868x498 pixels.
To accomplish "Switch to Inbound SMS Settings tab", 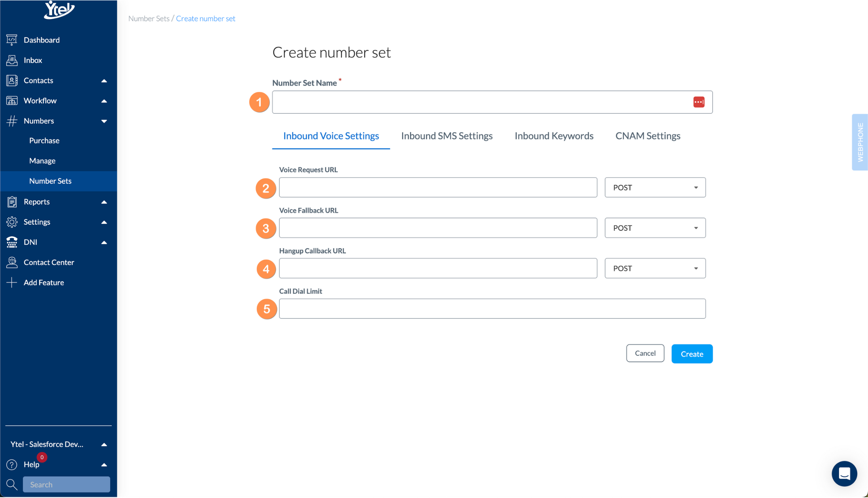I will (446, 136).
